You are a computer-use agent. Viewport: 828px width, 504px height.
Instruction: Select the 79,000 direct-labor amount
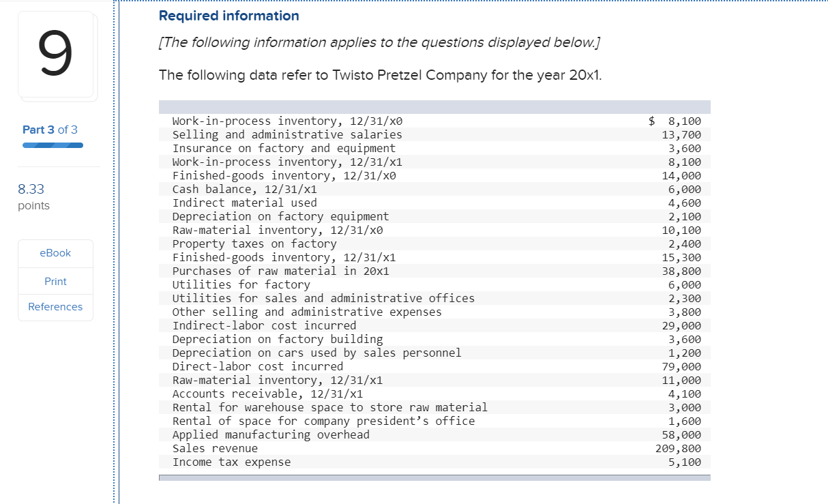[x=681, y=366]
